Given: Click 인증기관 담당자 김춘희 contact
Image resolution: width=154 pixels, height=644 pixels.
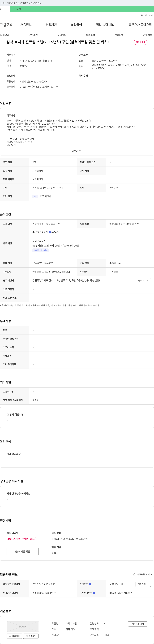Looking at the screenshot, I should coord(44,593).
